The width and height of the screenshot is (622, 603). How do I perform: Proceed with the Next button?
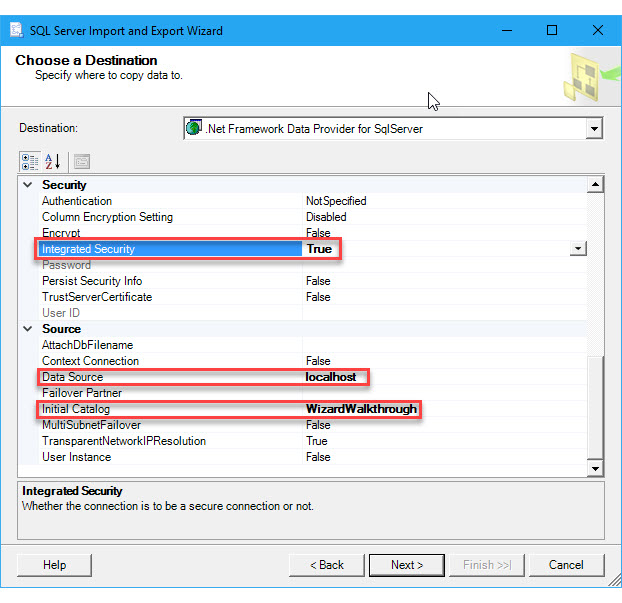407,565
